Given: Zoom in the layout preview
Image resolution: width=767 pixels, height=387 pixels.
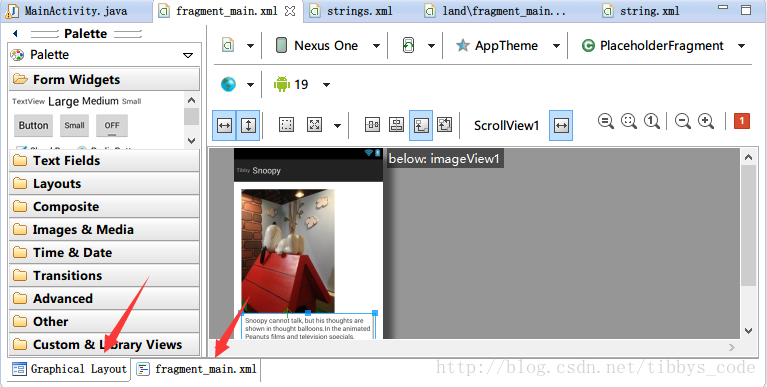Looking at the screenshot, I should pyautogui.click(x=706, y=121).
